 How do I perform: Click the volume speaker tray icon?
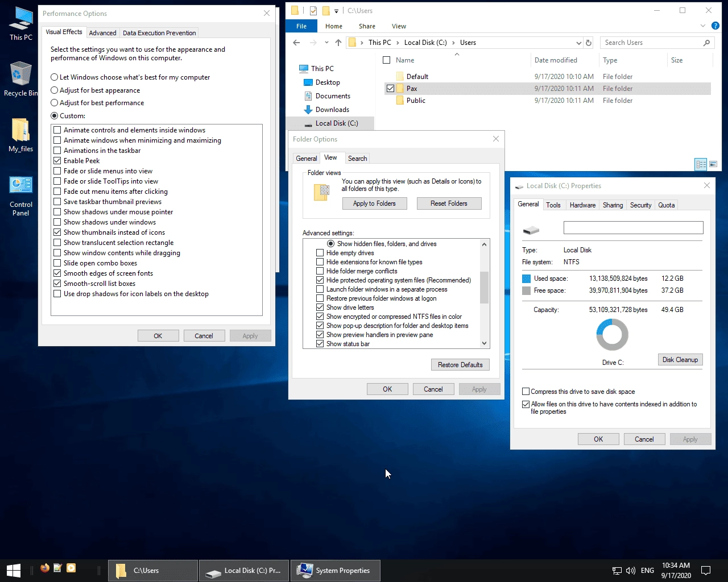(630, 571)
